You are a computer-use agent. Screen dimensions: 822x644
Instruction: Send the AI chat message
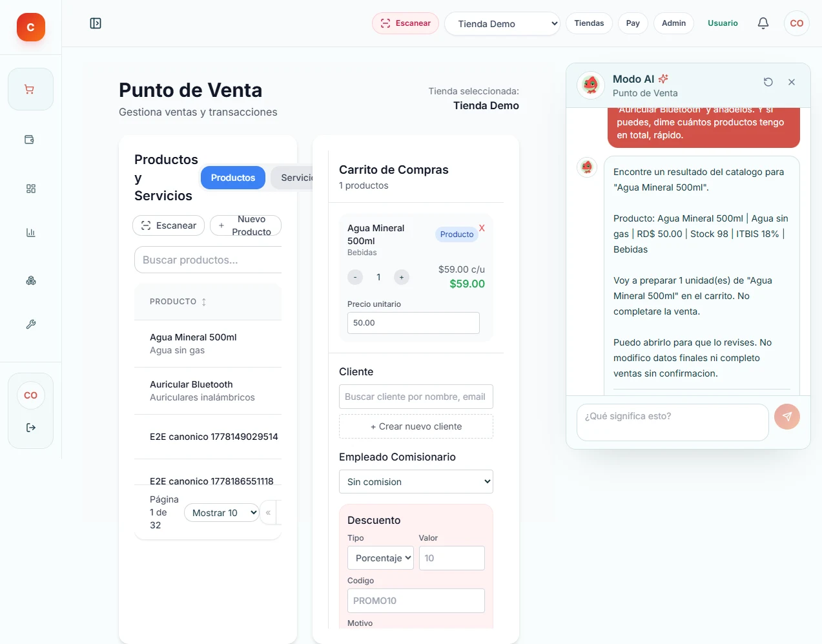(x=787, y=417)
